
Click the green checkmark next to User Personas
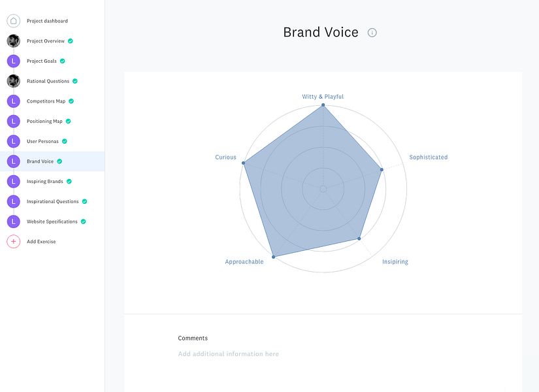point(65,141)
